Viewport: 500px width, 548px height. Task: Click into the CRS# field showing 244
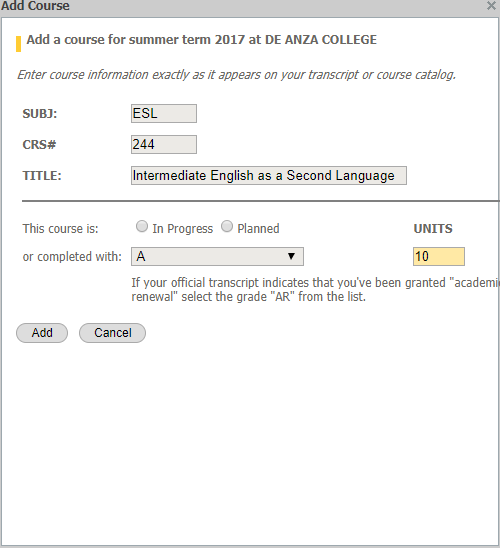164,144
